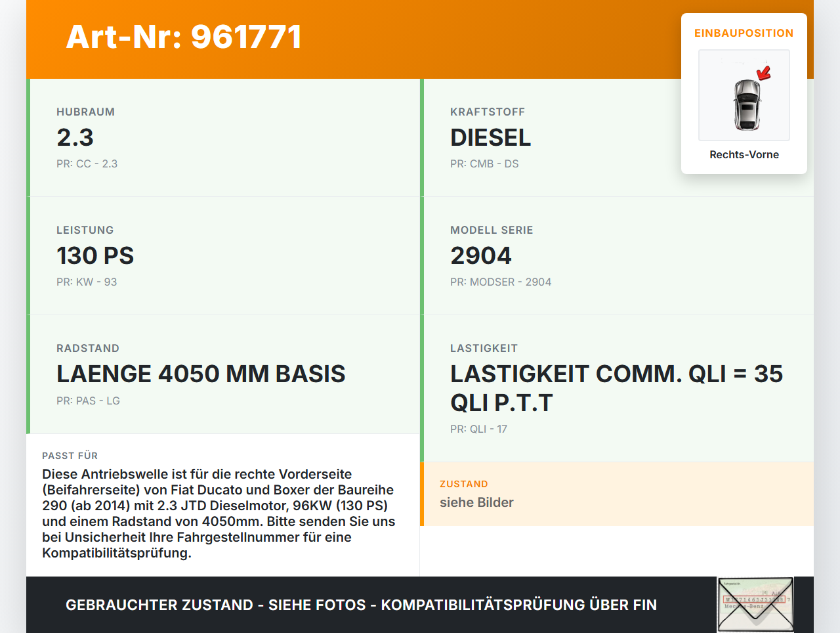The height and width of the screenshot is (633, 840).
Task: Click the Rechts-Vorne caption
Action: 744,154
